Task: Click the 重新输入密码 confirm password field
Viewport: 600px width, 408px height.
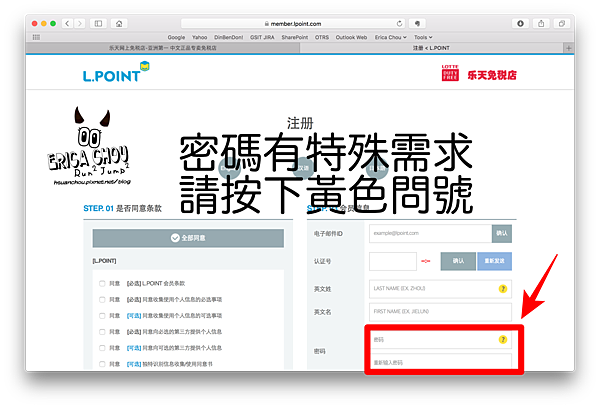Action: [x=440, y=361]
